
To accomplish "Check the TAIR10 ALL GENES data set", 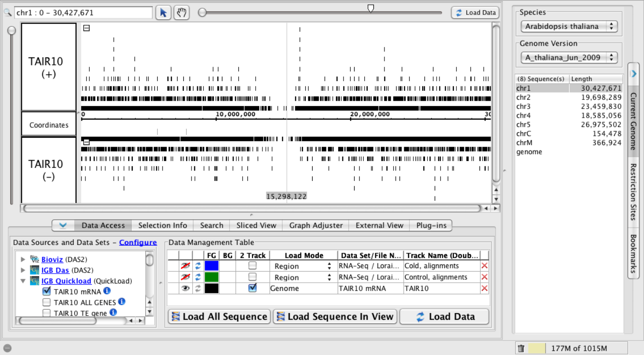I will tap(47, 302).
